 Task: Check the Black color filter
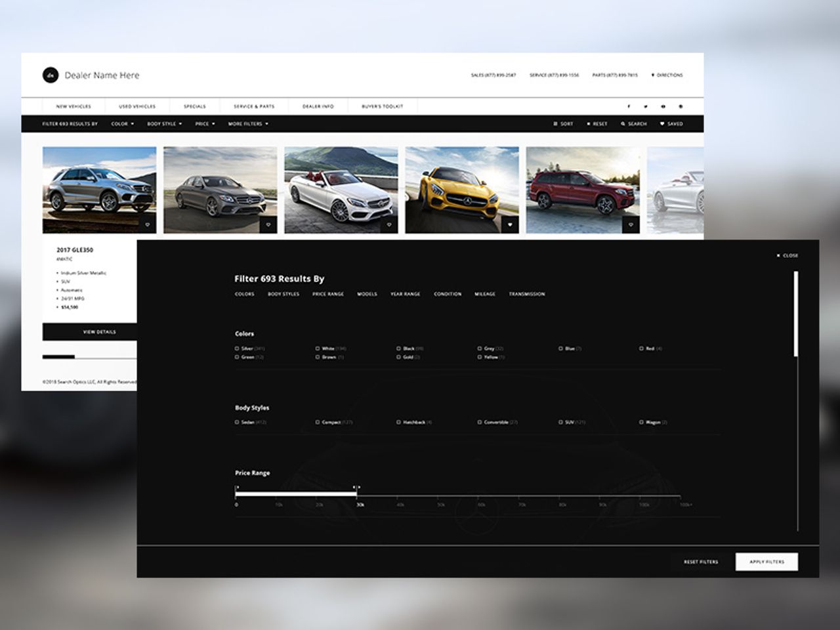pyautogui.click(x=398, y=348)
